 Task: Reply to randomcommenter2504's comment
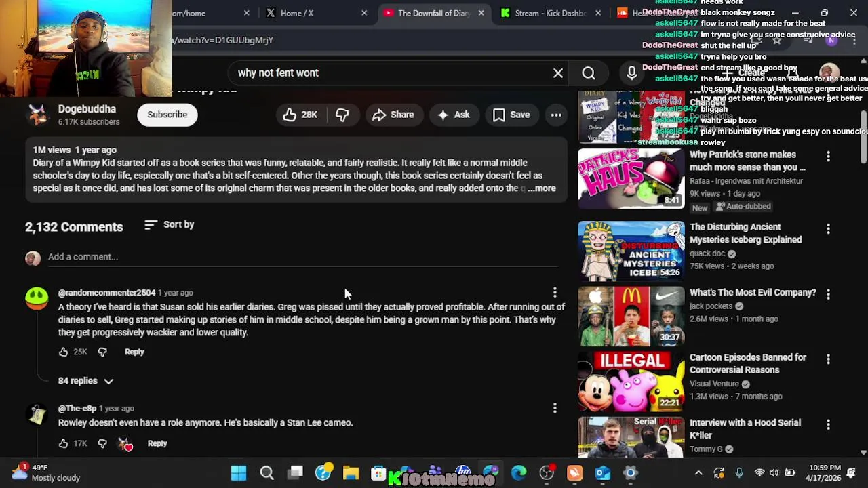tap(134, 352)
